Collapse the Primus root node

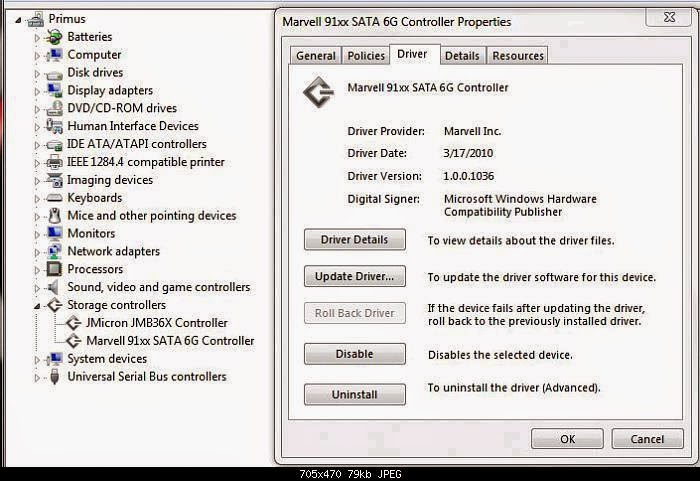pyautogui.click(x=18, y=20)
